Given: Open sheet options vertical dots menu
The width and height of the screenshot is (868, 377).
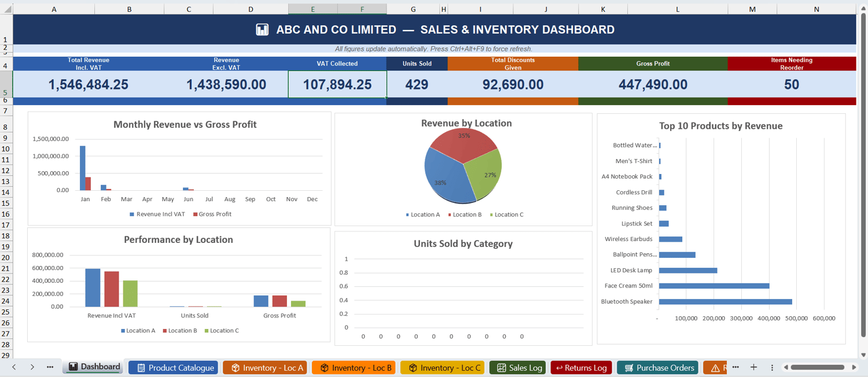Looking at the screenshot, I should (772, 367).
